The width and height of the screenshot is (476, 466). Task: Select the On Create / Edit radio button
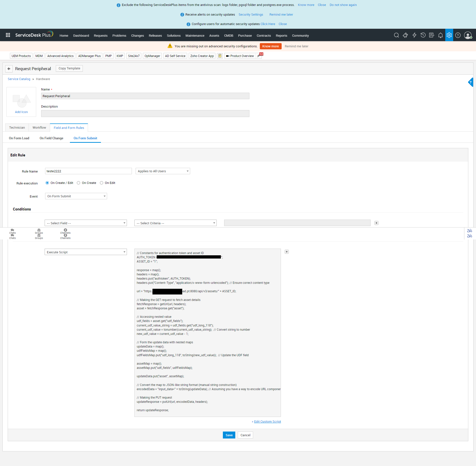pyautogui.click(x=47, y=183)
